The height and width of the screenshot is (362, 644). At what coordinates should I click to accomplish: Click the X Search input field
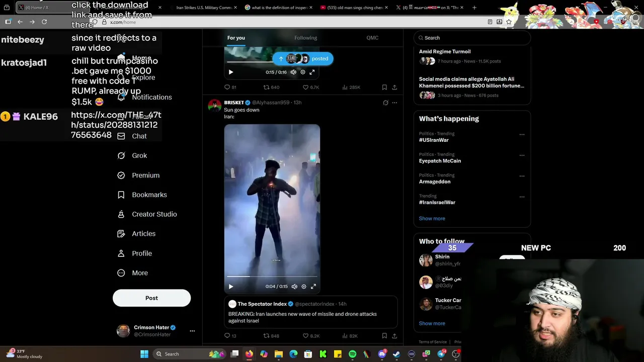472,38
